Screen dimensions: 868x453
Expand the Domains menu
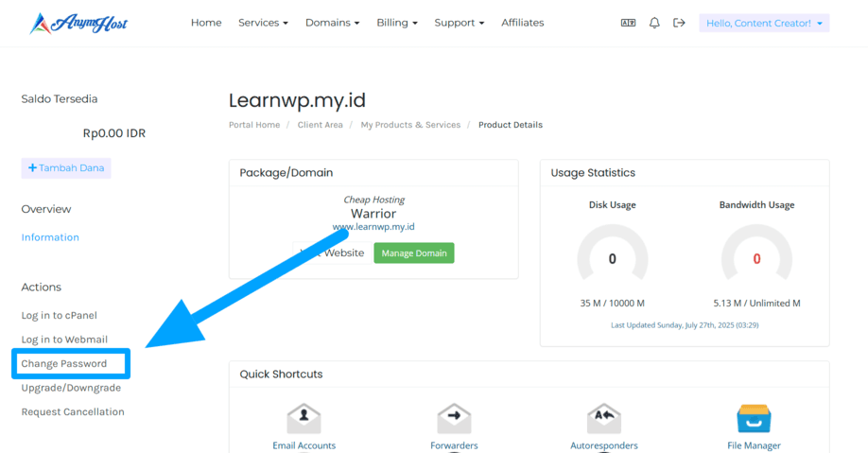pyautogui.click(x=332, y=23)
